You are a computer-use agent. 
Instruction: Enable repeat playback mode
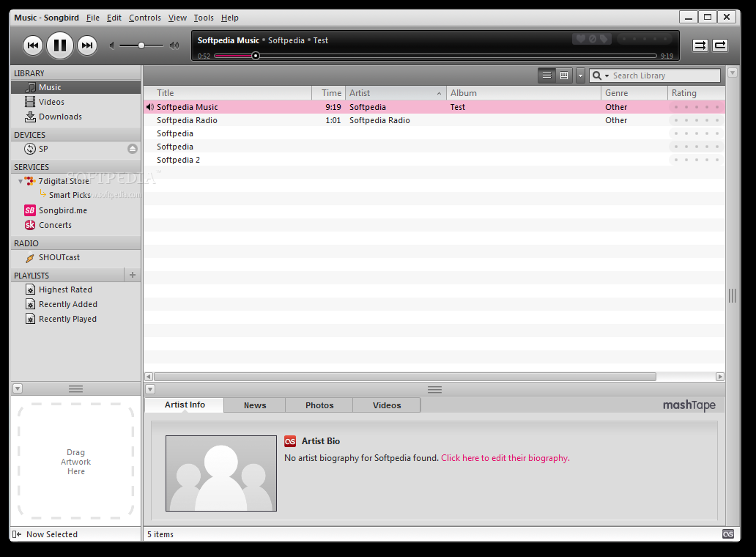pos(719,45)
